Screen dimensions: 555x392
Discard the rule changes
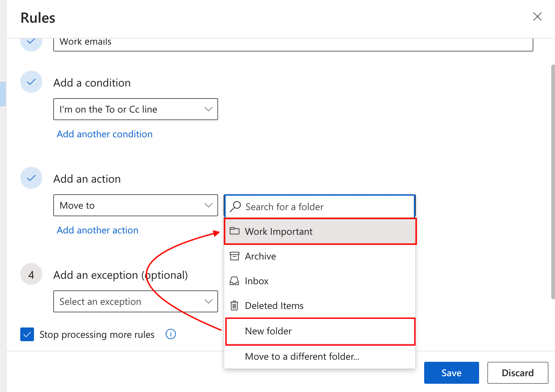pyautogui.click(x=518, y=373)
